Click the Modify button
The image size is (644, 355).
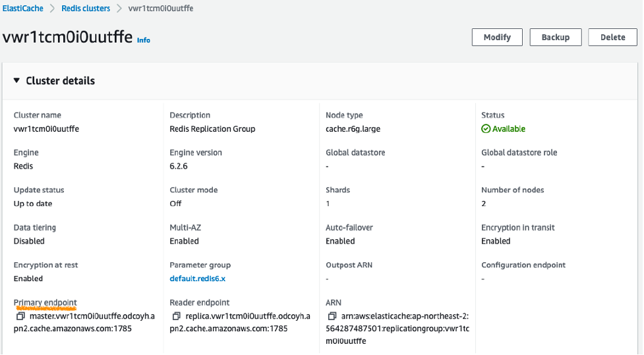point(497,38)
